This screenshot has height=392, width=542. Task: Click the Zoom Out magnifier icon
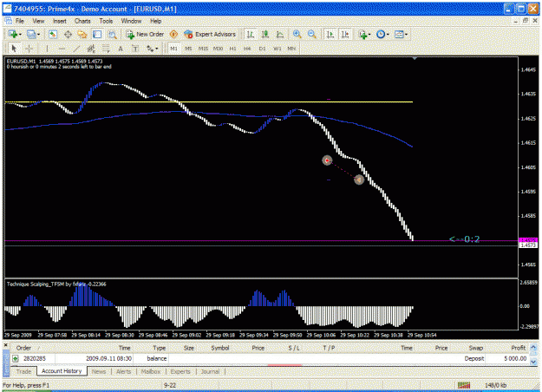tap(312, 34)
